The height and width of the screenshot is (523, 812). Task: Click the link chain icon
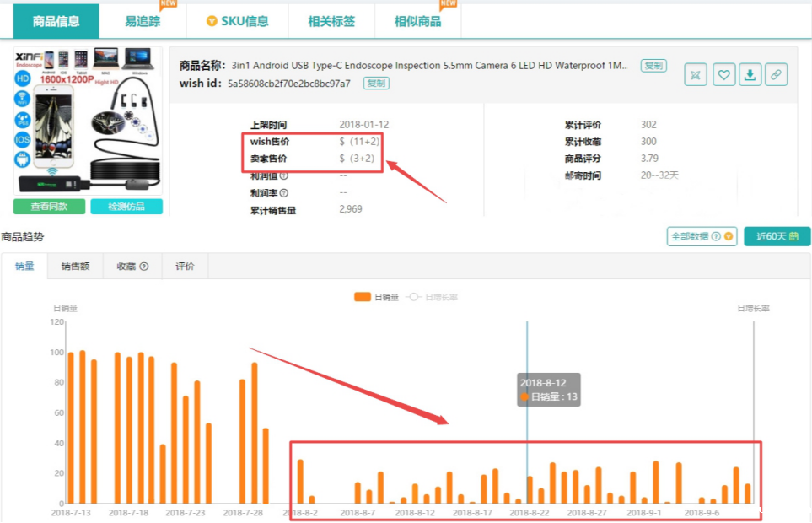(x=776, y=75)
